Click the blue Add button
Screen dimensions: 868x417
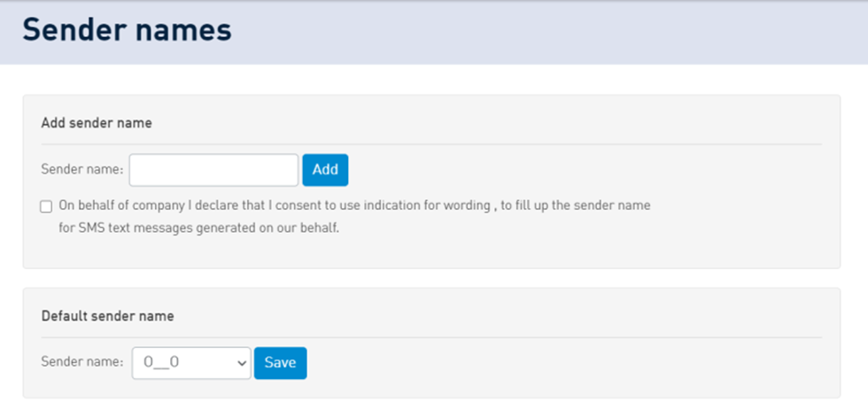tap(325, 170)
